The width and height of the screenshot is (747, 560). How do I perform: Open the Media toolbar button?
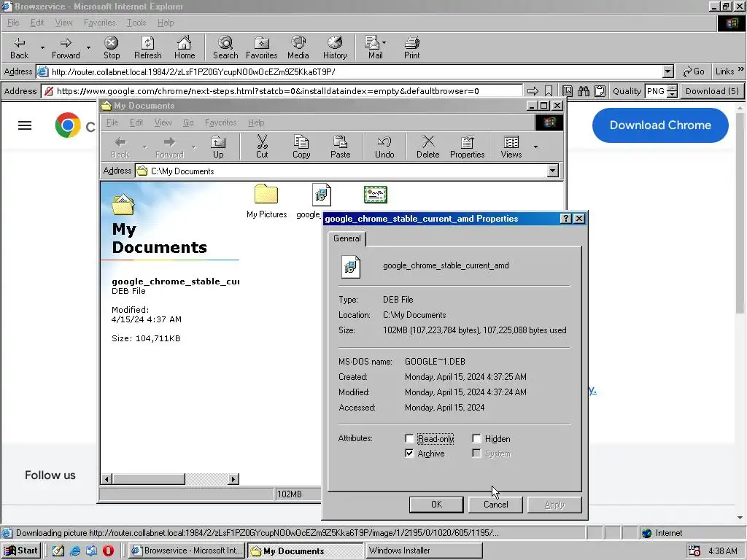coord(298,47)
